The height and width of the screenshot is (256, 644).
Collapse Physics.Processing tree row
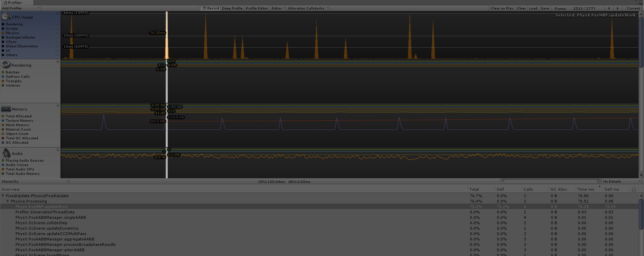[x=8, y=201]
